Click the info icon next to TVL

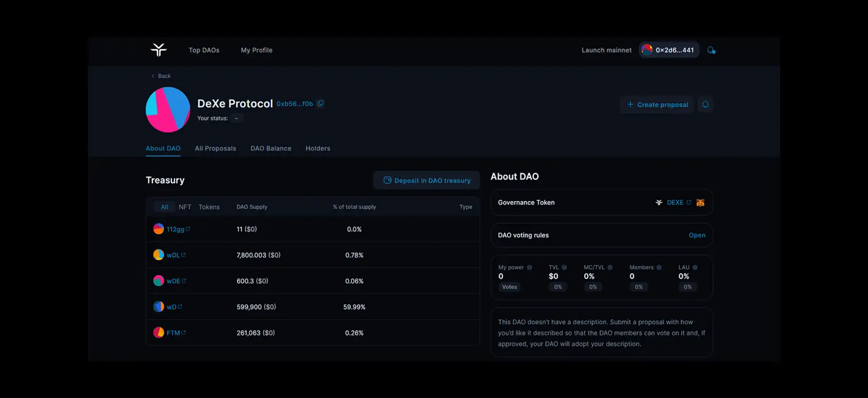pyautogui.click(x=564, y=268)
